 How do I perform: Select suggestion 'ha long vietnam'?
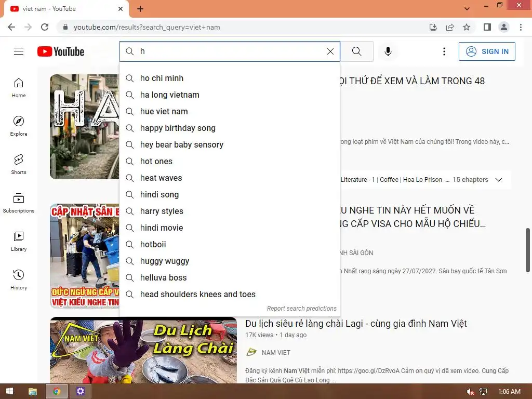tap(230, 95)
